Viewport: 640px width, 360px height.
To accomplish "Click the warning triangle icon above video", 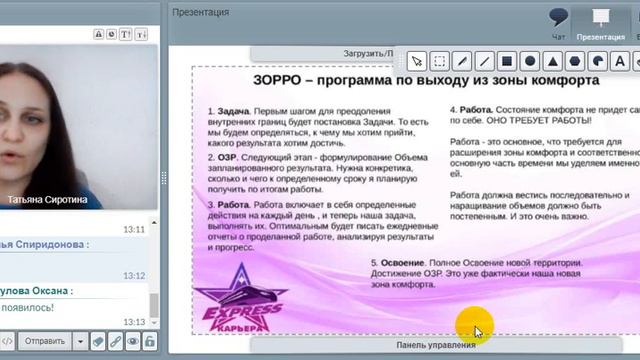I will tap(98, 34).
